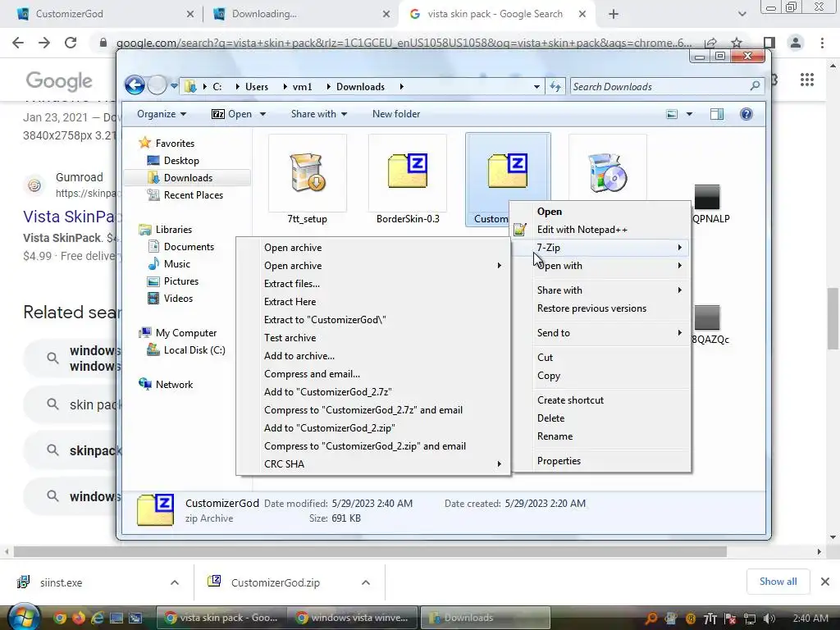840x630 pixels.
Task: Open the Chrome three-dot menu
Action: pos(822,43)
